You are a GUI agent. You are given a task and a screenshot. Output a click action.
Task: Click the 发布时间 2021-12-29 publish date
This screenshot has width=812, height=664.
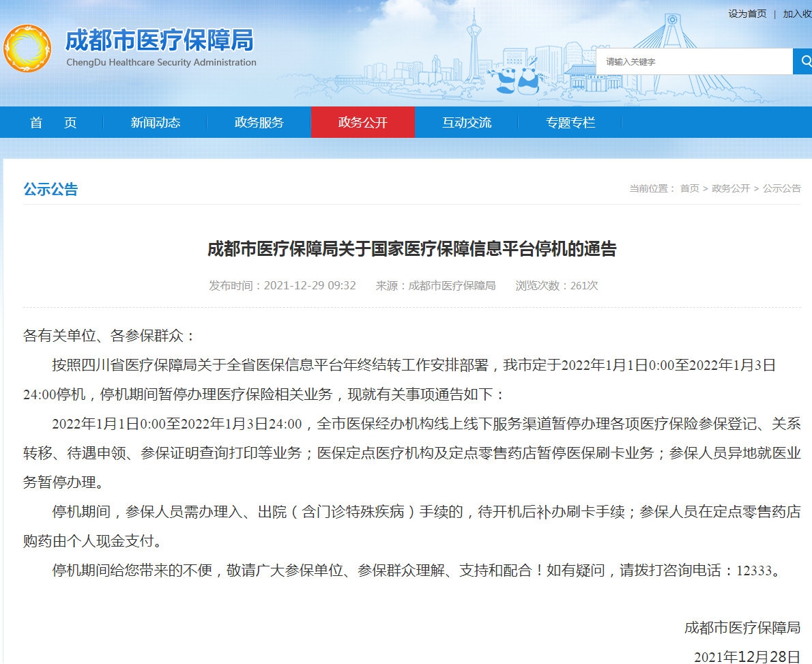click(x=282, y=285)
